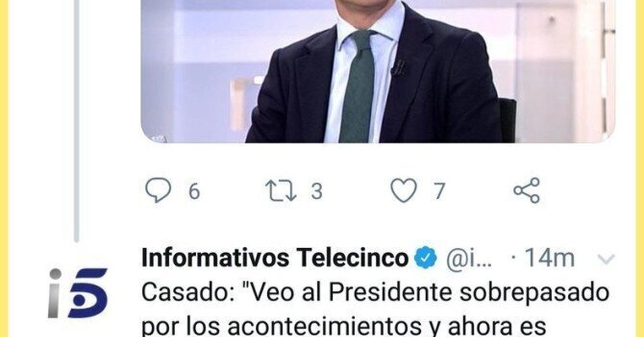
Task: Open Informativos Telecinco profile name
Action: pos(275,259)
